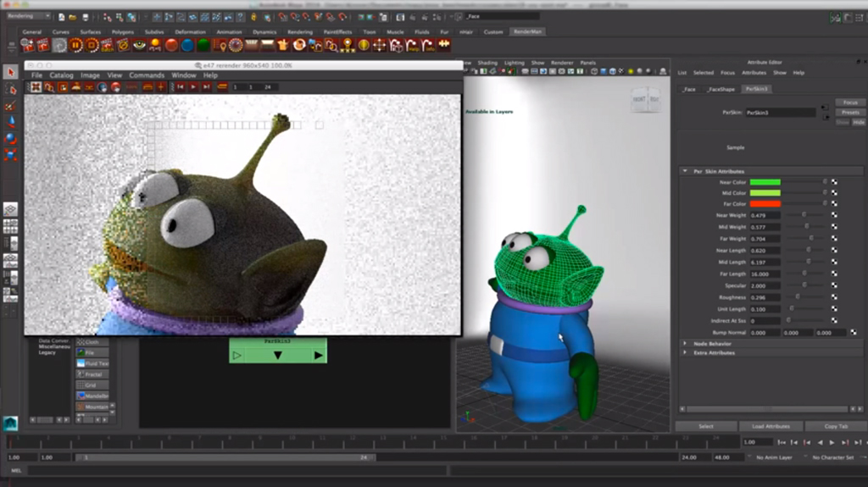Collapse the Pxr Skin Attributes section
Screen dimensions: 868x487
click(x=685, y=171)
